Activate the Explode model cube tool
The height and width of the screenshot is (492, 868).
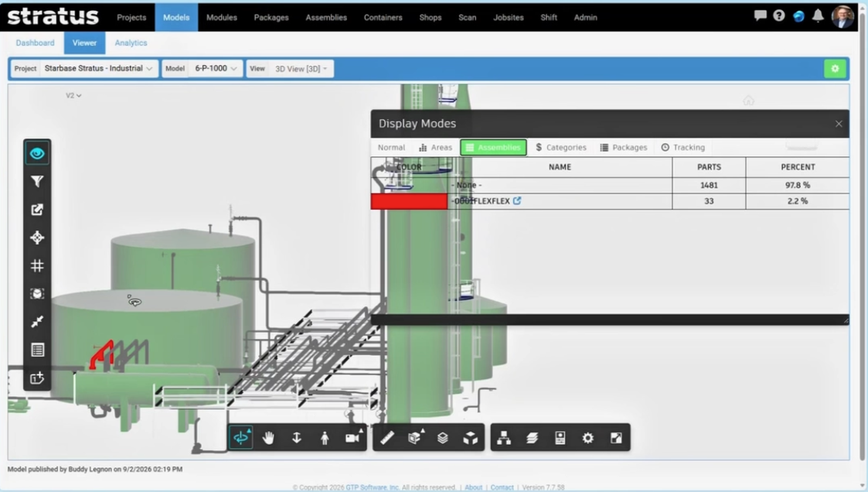tap(471, 438)
